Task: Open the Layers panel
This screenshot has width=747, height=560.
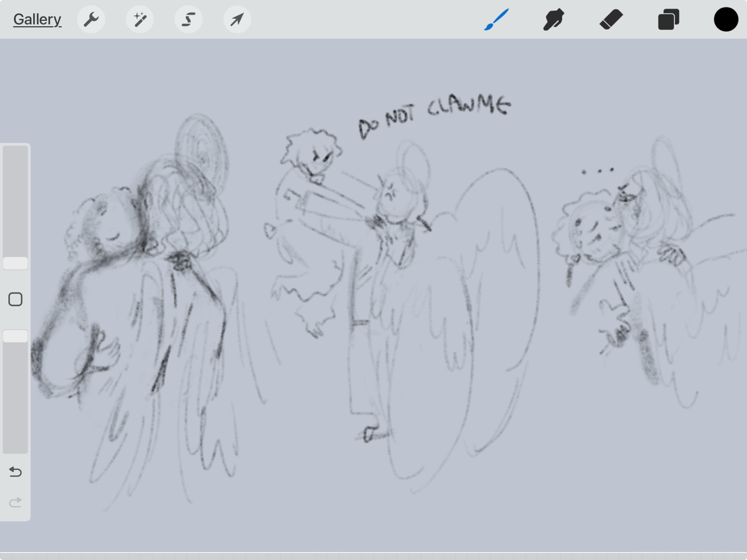Action: (668, 19)
